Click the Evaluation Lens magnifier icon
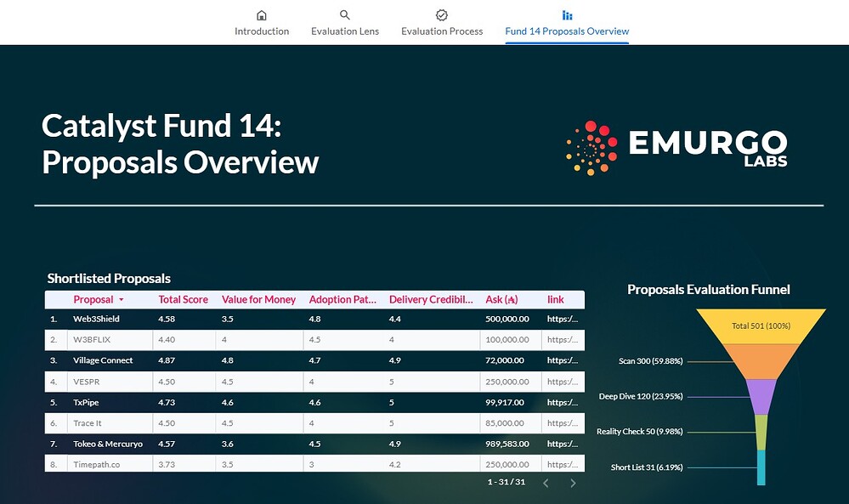This screenshot has width=849, height=504. (x=345, y=15)
